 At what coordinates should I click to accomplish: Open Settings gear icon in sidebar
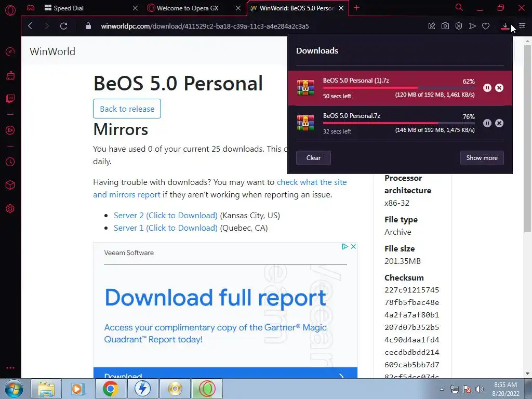coord(10,209)
